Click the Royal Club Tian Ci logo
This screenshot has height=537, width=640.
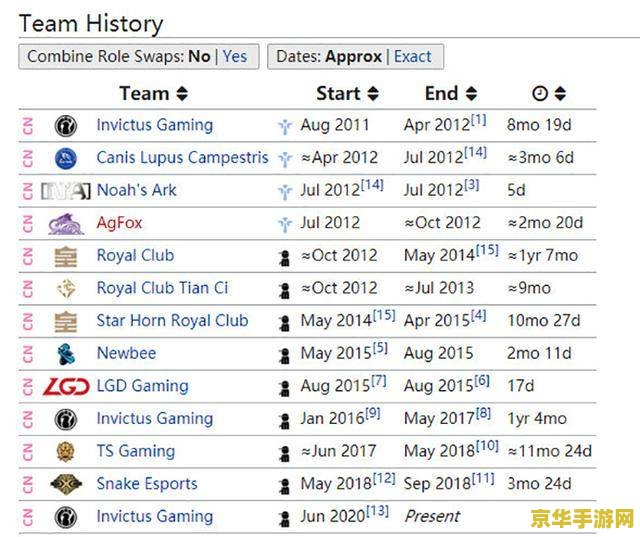[x=66, y=289]
